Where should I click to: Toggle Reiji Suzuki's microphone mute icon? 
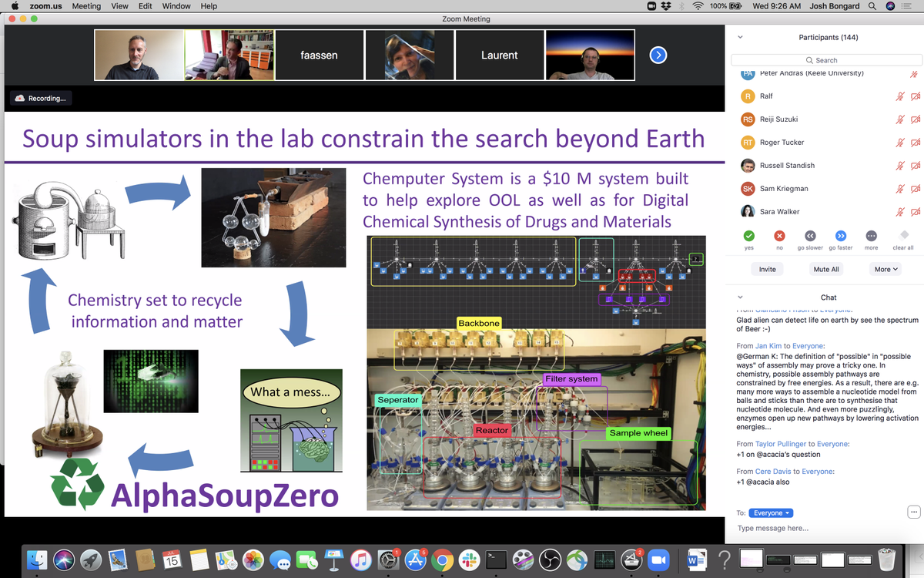899,119
